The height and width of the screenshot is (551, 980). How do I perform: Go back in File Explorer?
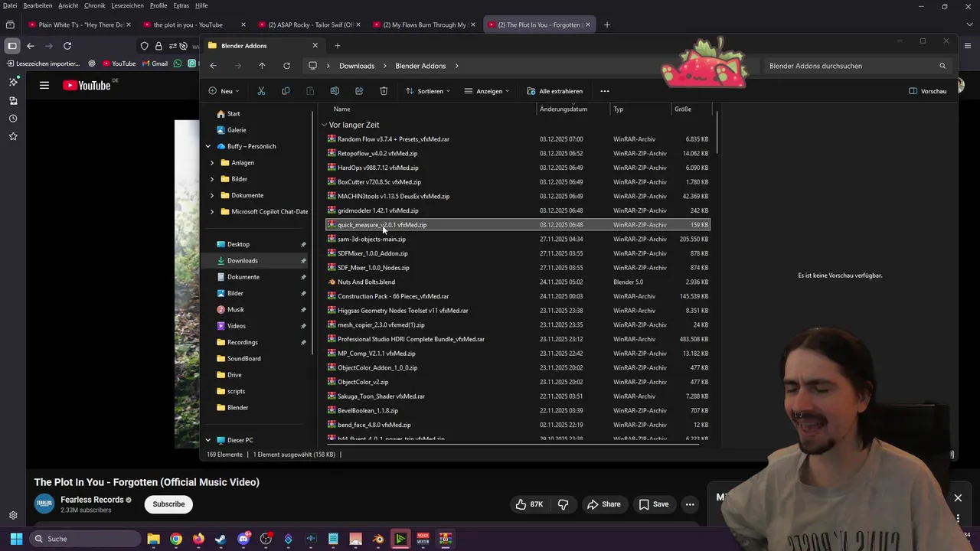tap(214, 66)
